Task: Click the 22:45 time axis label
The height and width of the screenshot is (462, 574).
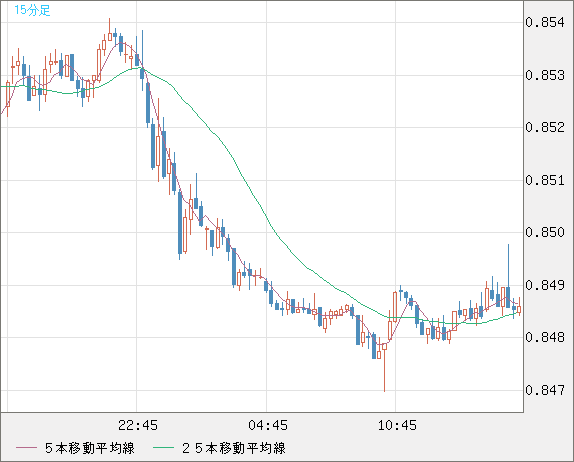Action: click(138, 425)
